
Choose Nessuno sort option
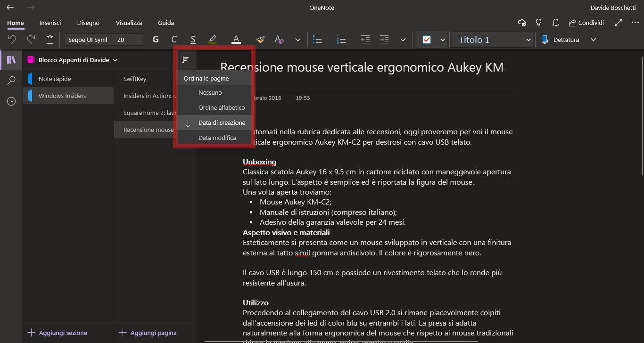[215, 92]
